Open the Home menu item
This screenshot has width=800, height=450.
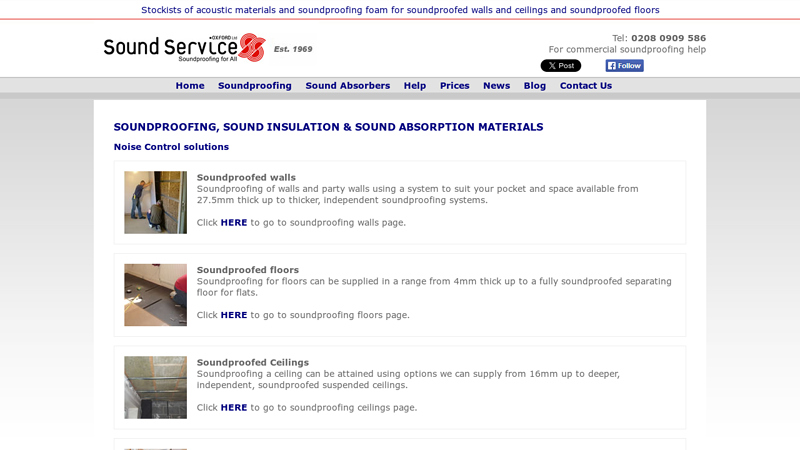(190, 86)
